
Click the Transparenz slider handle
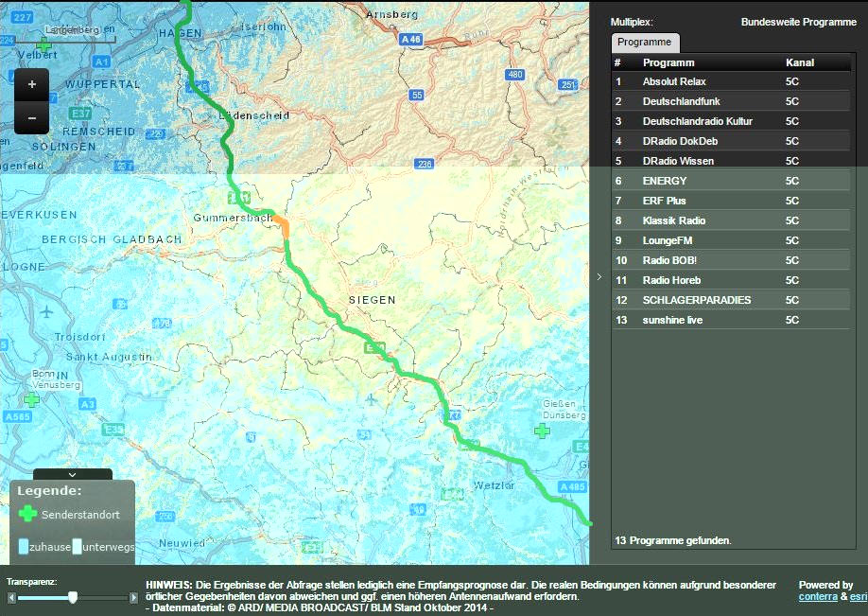pyautogui.click(x=73, y=597)
